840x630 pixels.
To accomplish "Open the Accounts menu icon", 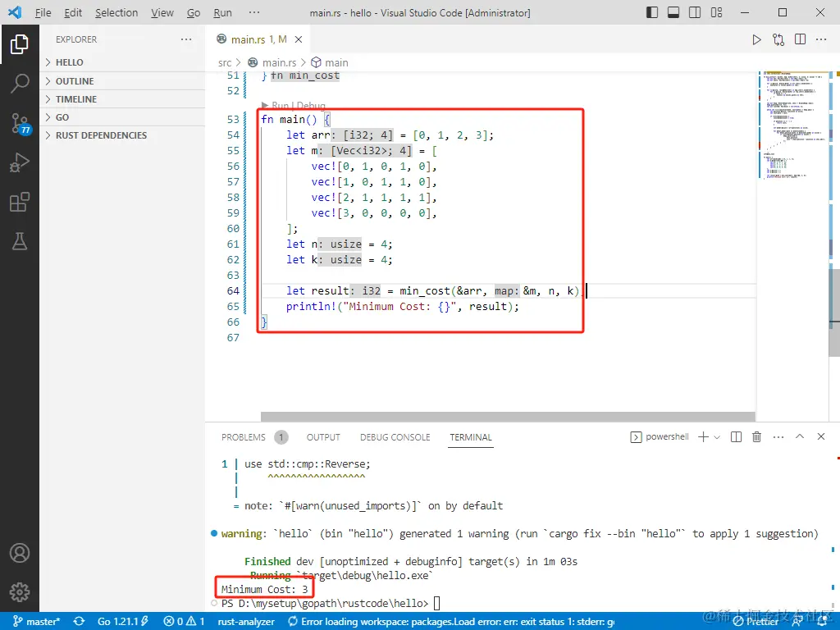I will click(x=20, y=553).
